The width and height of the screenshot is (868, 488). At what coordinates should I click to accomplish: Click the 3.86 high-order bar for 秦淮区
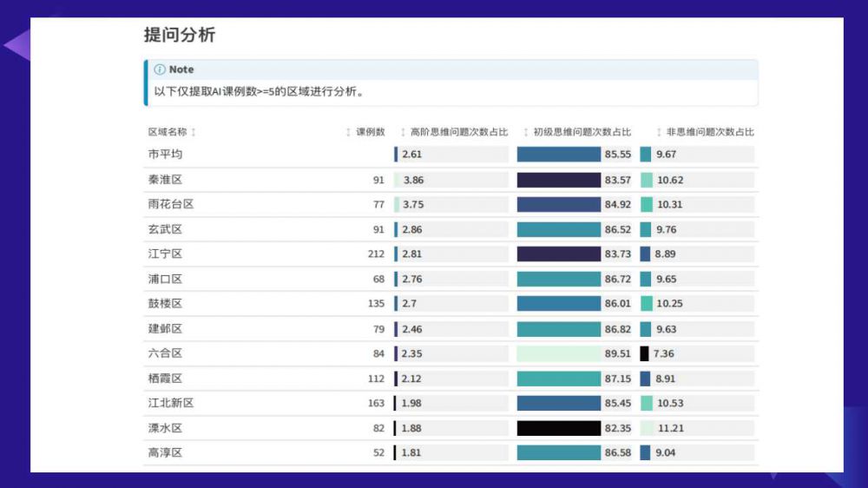click(397, 180)
